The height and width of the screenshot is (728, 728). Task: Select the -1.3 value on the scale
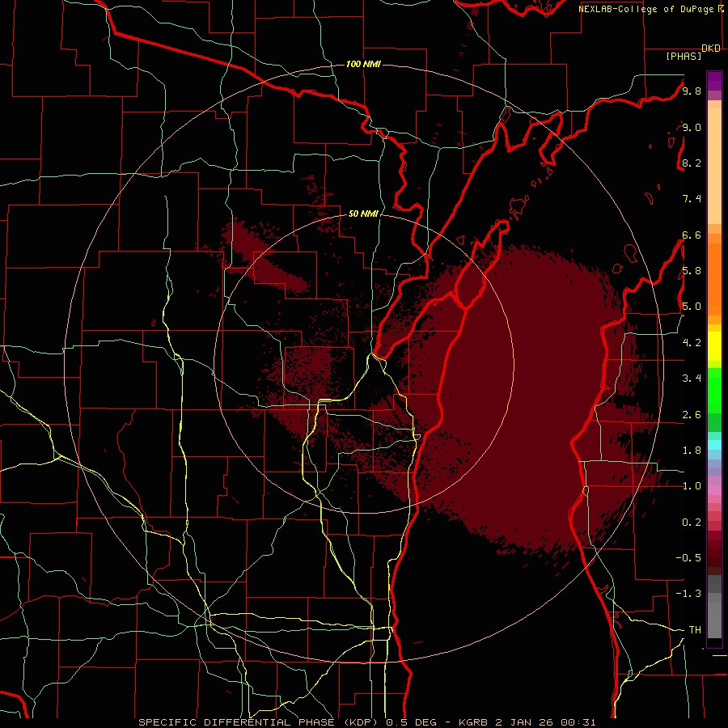pyautogui.click(x=688, y=594)
